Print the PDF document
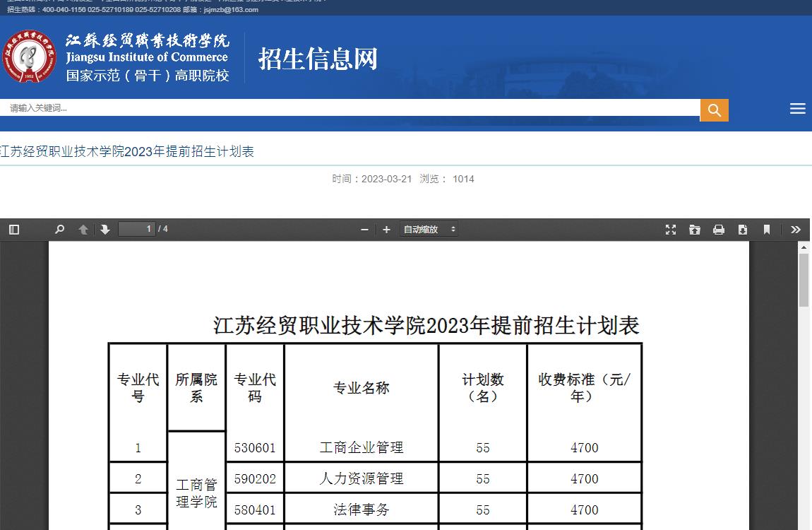 719,230
